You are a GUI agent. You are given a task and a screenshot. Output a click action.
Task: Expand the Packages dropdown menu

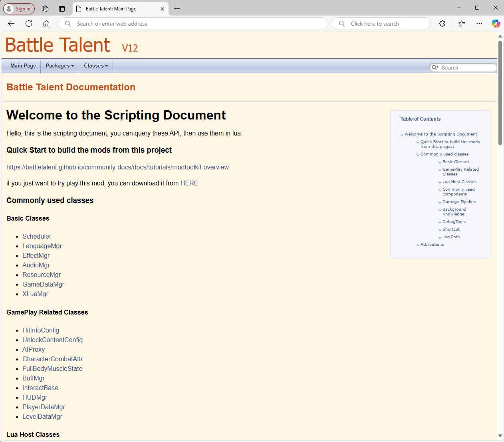pos(60,66)
